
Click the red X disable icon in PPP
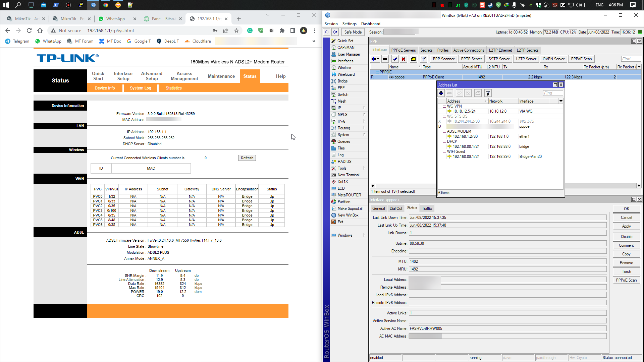tap(404, 59)
